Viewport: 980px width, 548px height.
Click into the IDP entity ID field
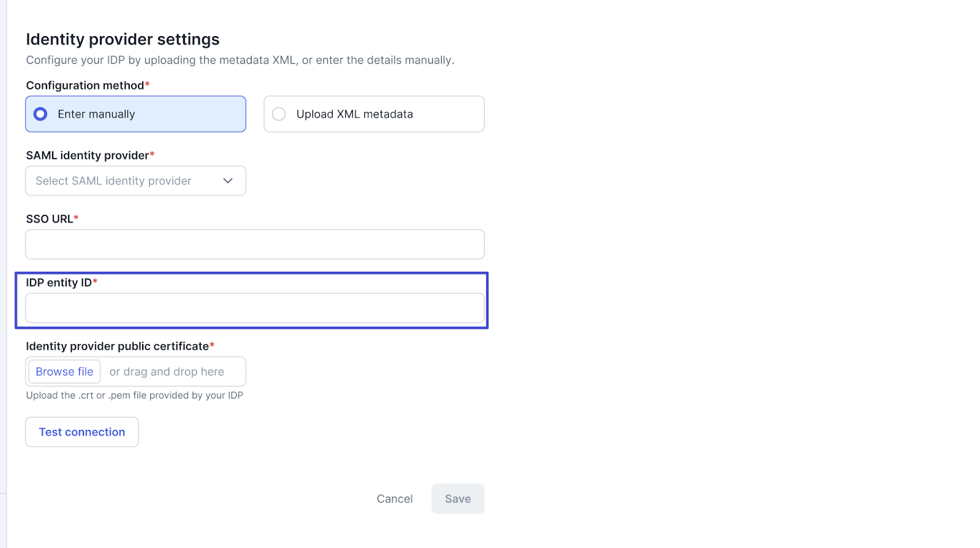pyautogui.click(x=255, y=308)
